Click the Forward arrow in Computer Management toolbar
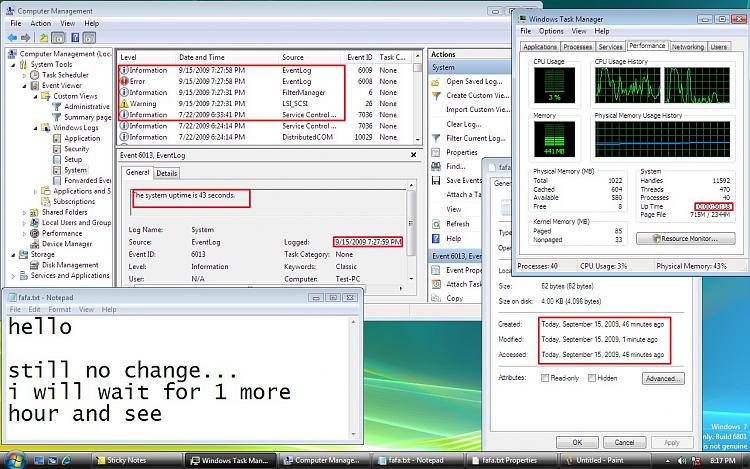The width and height of the screenshot is (750, 469). tap(26, 38)
